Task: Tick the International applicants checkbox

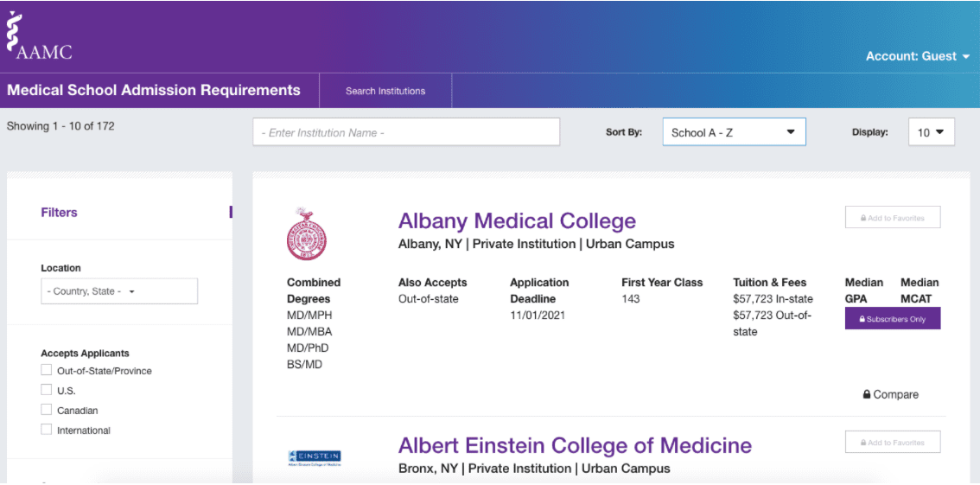Action: pyautogui.click(x=47, y=430)
